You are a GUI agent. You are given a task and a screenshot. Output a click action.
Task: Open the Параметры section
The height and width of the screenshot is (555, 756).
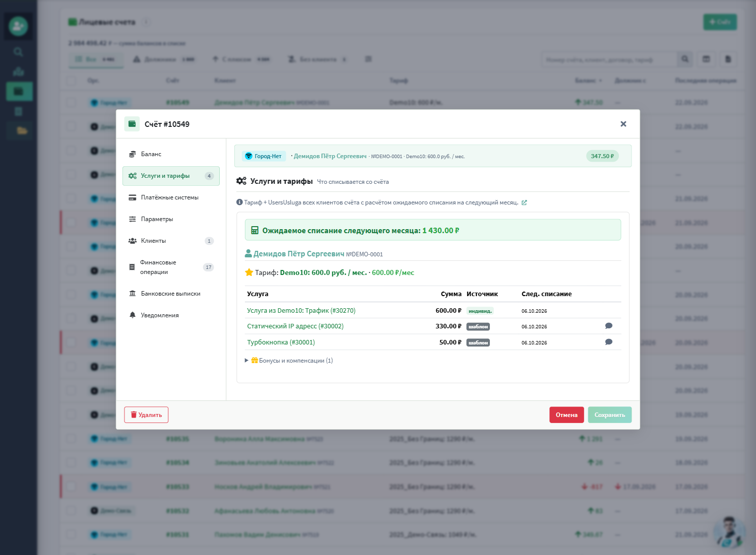coord(171,219)
